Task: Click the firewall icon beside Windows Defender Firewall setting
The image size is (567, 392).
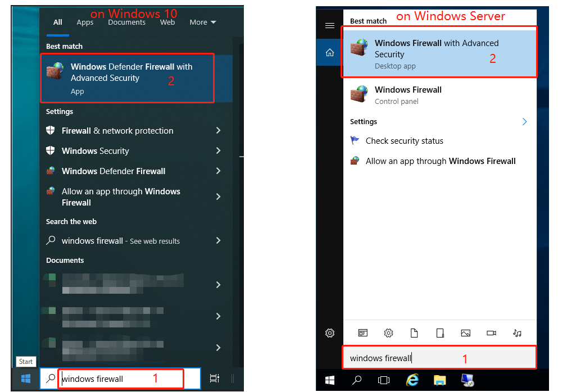Action: click(51, 171)
